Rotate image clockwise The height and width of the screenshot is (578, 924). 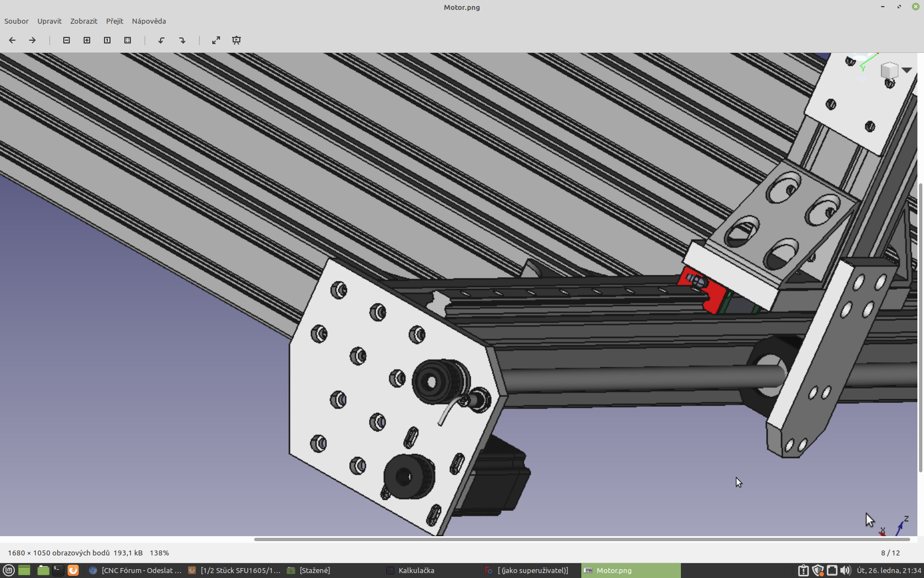click(182, 40)
